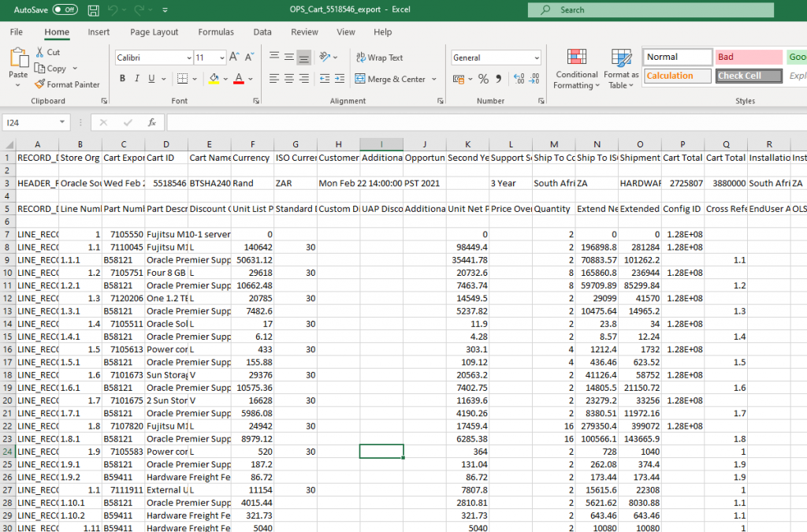
Task: Open the Calibri font name dropdown
Action: pos(189,58)
